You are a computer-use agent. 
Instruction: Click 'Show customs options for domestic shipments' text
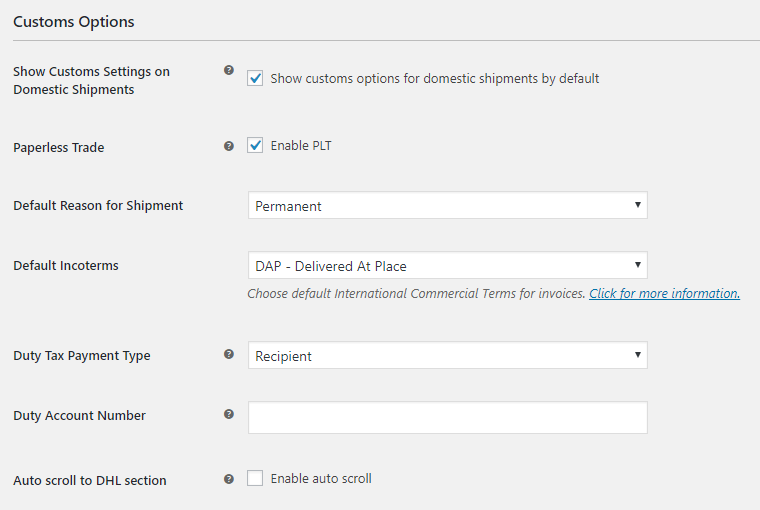pos(435,78)
